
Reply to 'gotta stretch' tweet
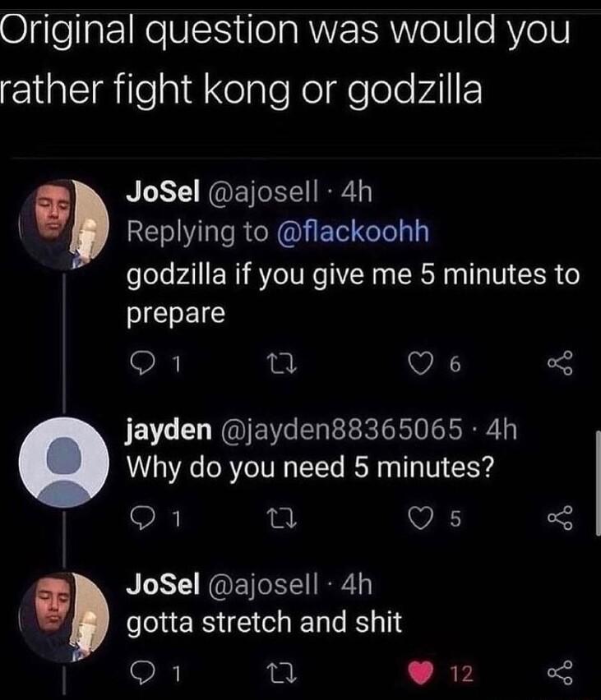pyautogui.click(x=141, y=673)
